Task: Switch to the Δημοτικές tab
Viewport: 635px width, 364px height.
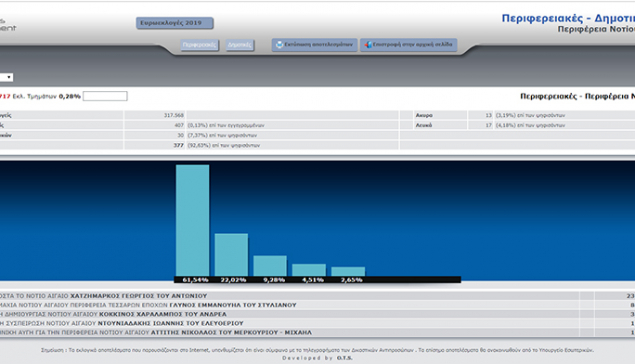Action: point(240,45)
